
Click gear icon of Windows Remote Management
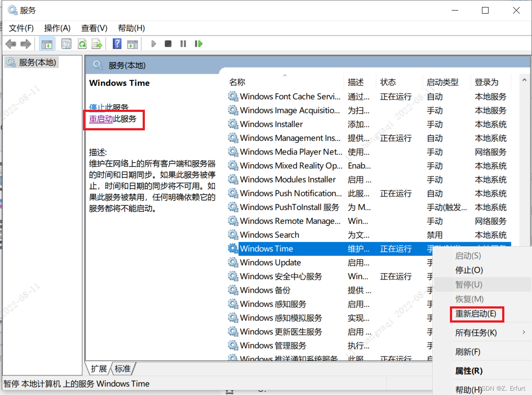point(233,221)
